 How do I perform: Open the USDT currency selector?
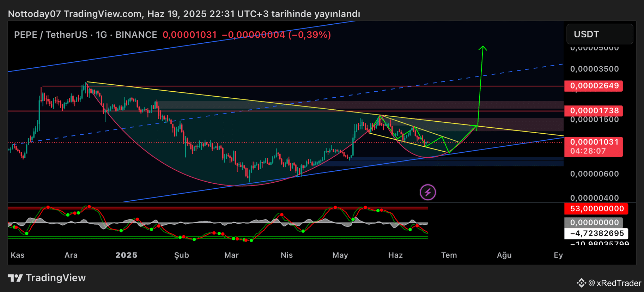coord(600,34)
